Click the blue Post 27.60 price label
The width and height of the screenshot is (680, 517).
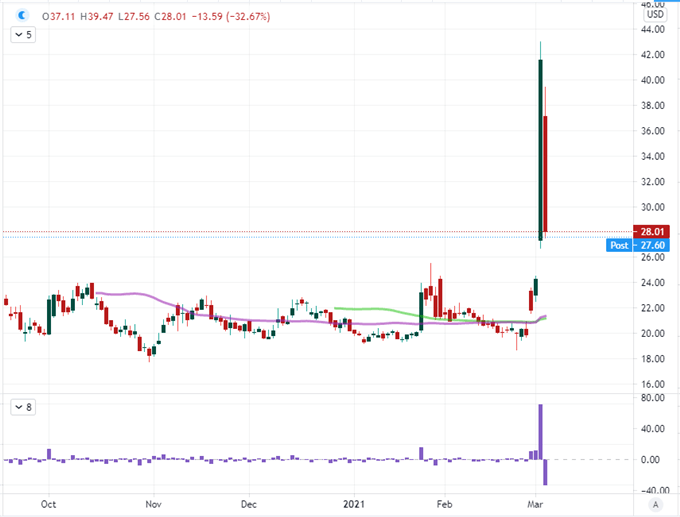pos(638,245)
